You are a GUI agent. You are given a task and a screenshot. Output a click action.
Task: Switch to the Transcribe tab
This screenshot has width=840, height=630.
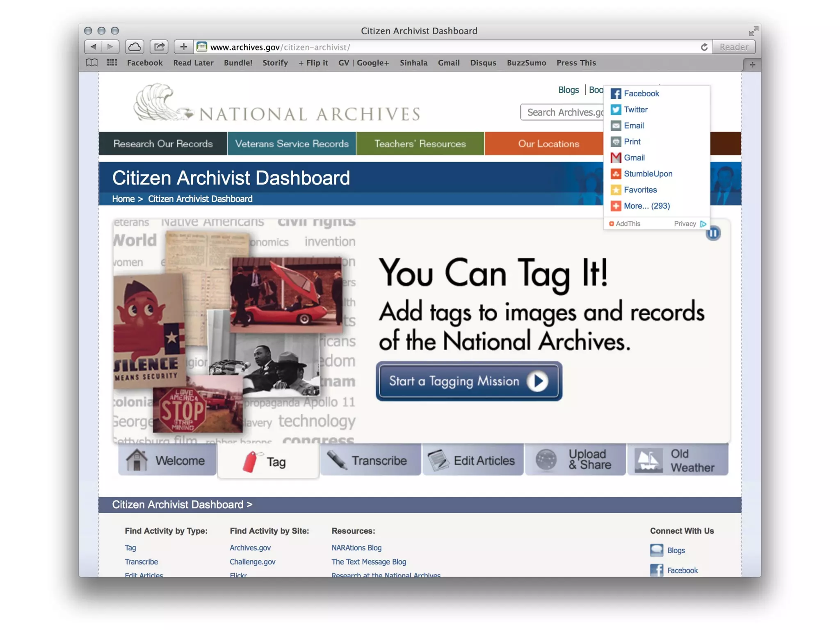tap(370, 460)
